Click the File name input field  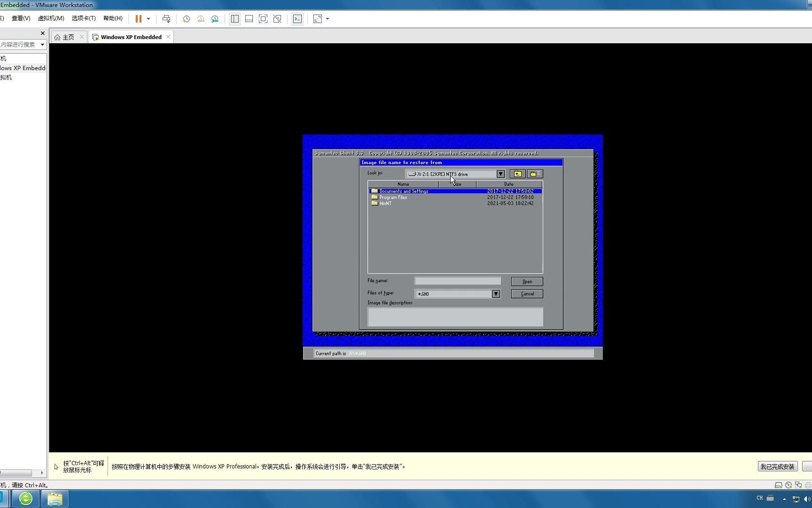click(458, 281)
